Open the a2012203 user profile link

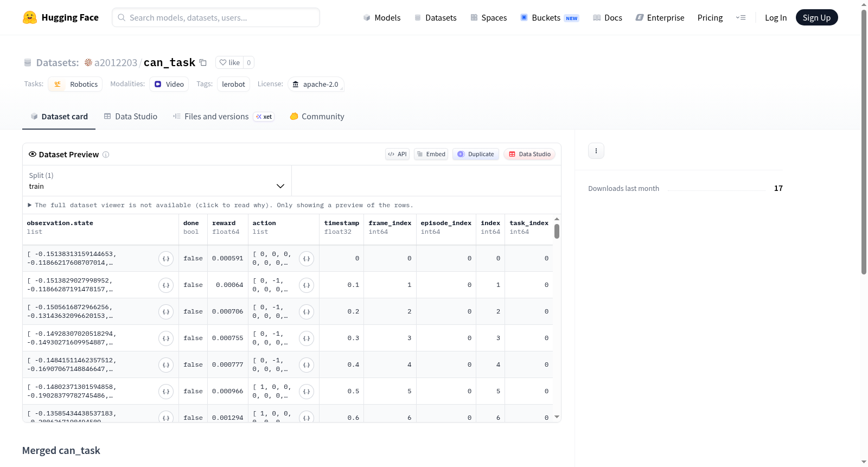point(116,62)
